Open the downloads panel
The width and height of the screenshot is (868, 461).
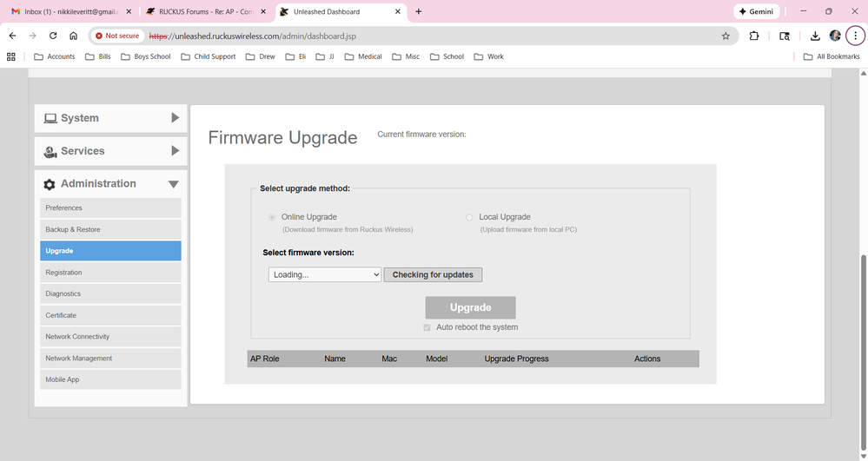815,36
